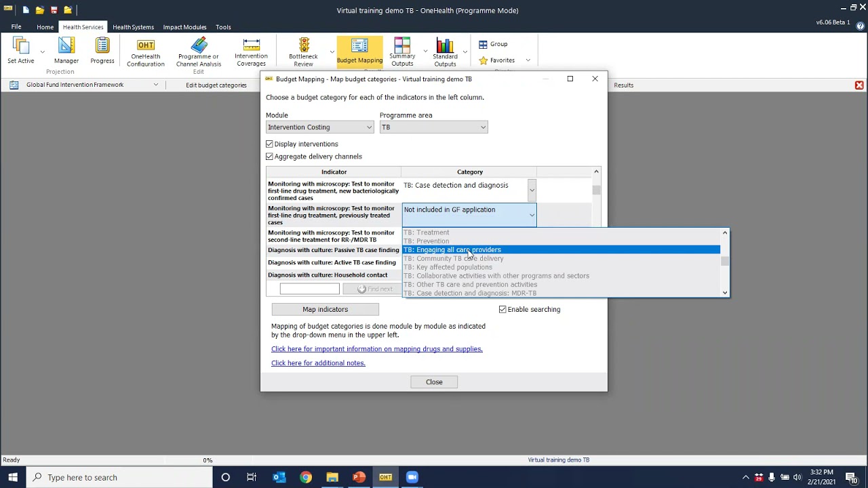Open Bottleneck Review
The height and width of the screenshot is (488, 868).
click(303, 52)
